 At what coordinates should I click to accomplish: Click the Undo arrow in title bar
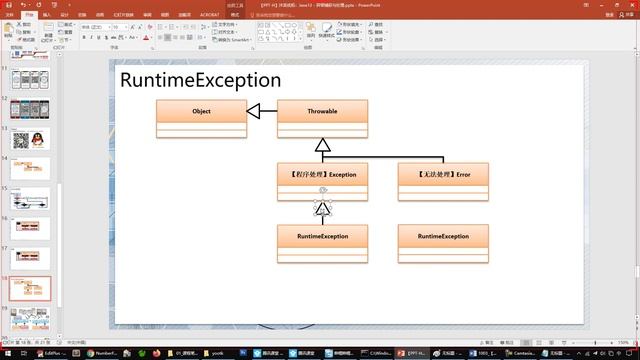pos(23,5)
